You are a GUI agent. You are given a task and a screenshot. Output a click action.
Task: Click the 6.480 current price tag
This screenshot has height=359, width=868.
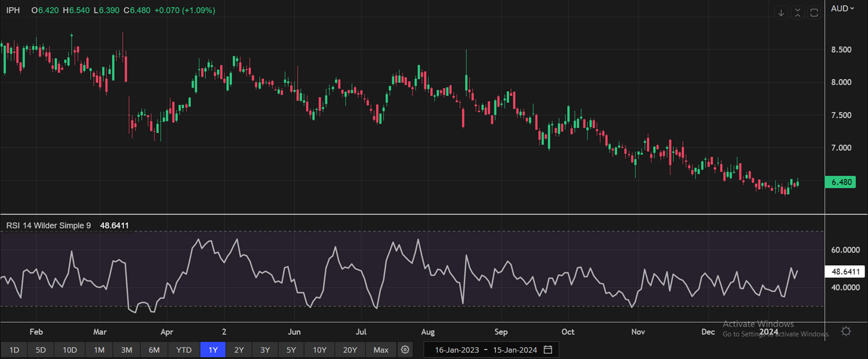click(841, 182)
